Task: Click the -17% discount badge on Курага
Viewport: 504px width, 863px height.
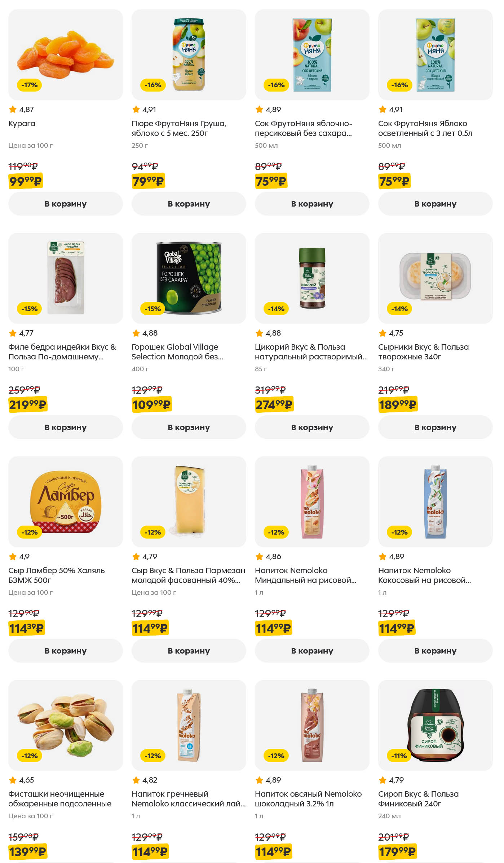Action: (x=30, y=85)
